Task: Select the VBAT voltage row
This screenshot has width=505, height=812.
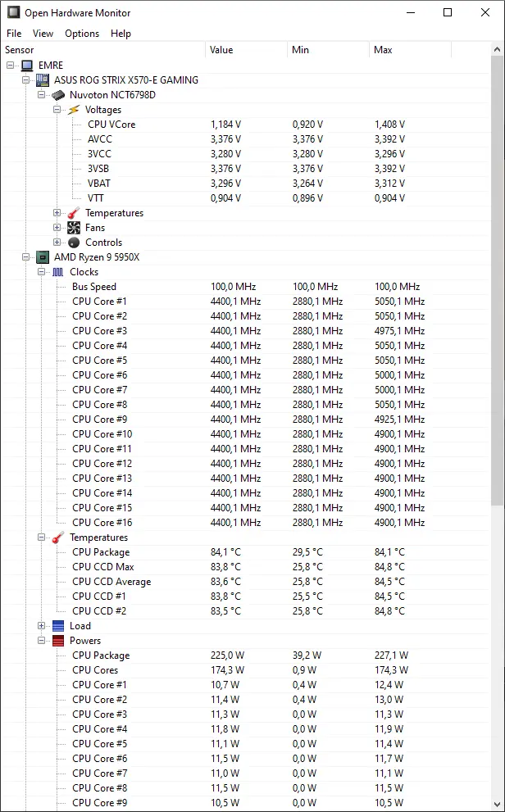Action: [x=246, y=184]
